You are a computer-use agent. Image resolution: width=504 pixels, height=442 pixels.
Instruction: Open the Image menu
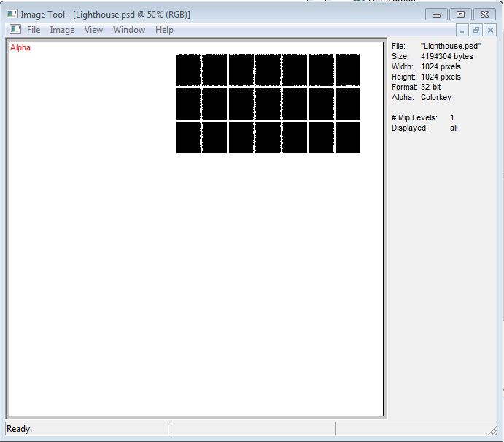click(x=62, y=30)
